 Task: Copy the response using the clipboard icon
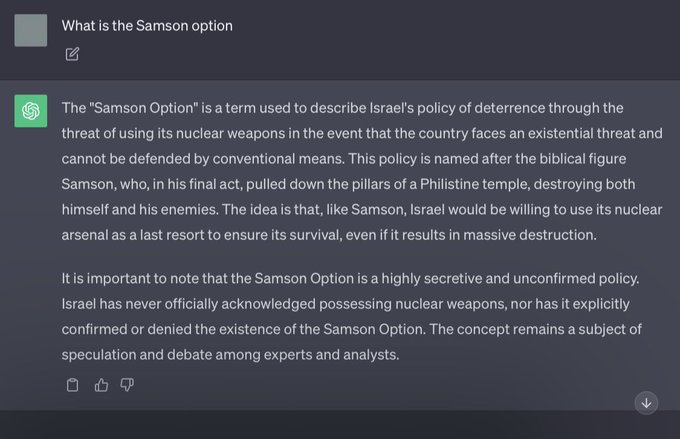[x=72, y=385]
